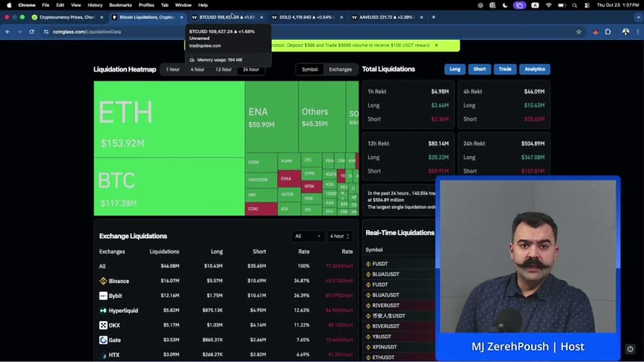Click the site info icon in address bar

[x=46, y=32]
